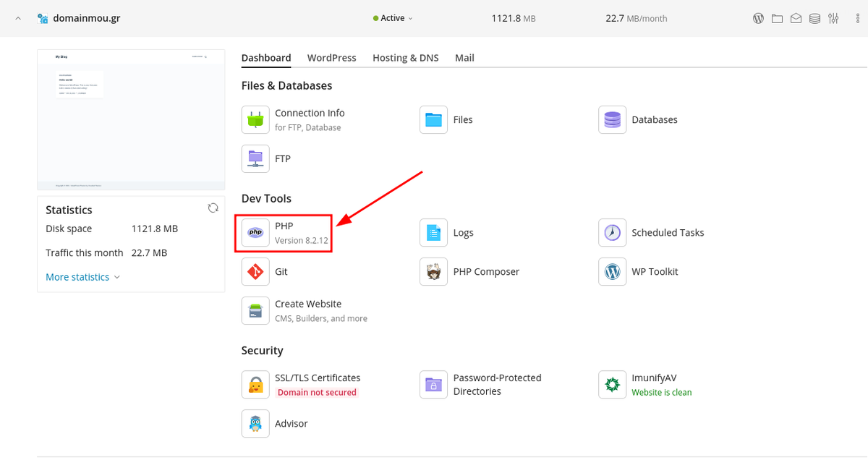Image resolution: width=868 pixels, height=460 pixels.
Task: Open the Create Website icon
Action: coord(255,311)
